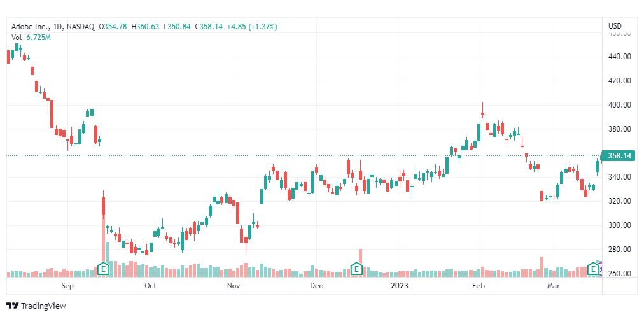The height and width of the screenshot is (317, 644).
Task: Click the 440.00 price axis label
Action: pos(619,57)
